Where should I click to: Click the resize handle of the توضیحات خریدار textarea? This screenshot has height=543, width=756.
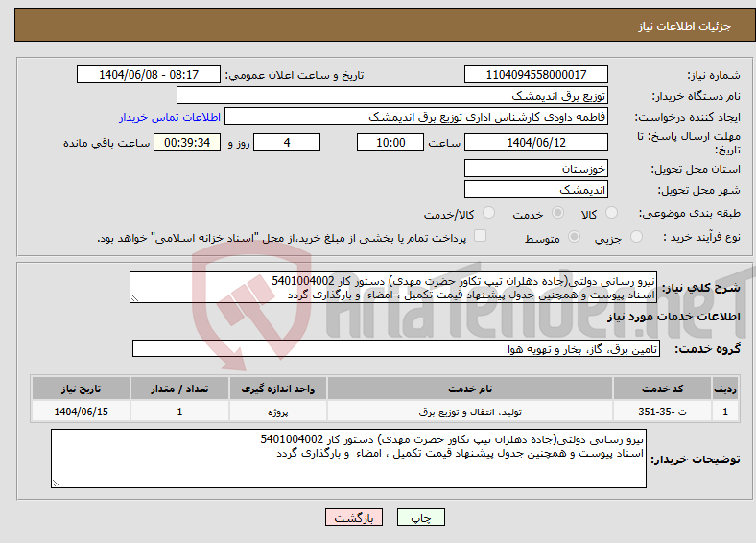(x=56, y=484)
